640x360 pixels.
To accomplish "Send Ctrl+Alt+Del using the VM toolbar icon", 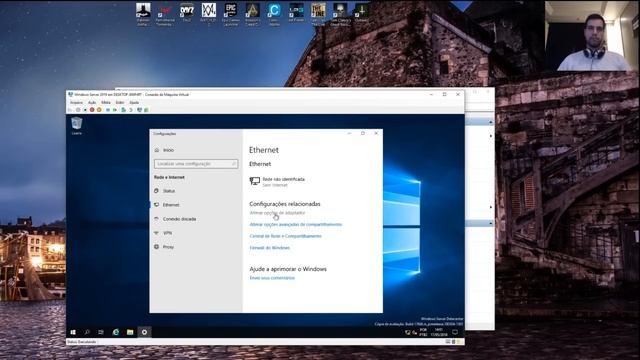I will click(69, 110).
